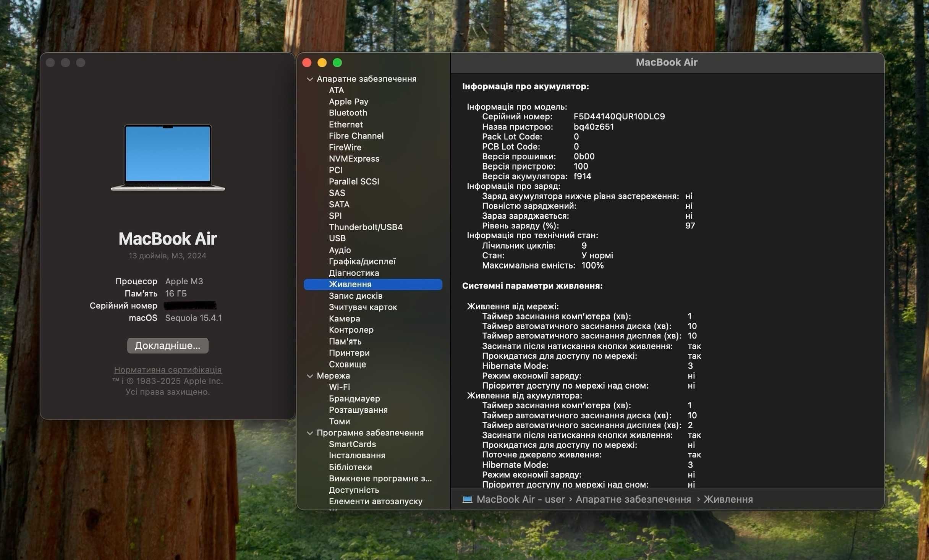The image size is (929, 560).
Task: Select SAS in the sidebar
Action: click(337, 193)
